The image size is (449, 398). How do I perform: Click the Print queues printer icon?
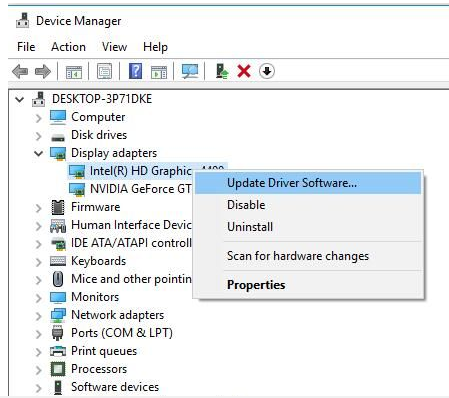(x=58, y=351)
